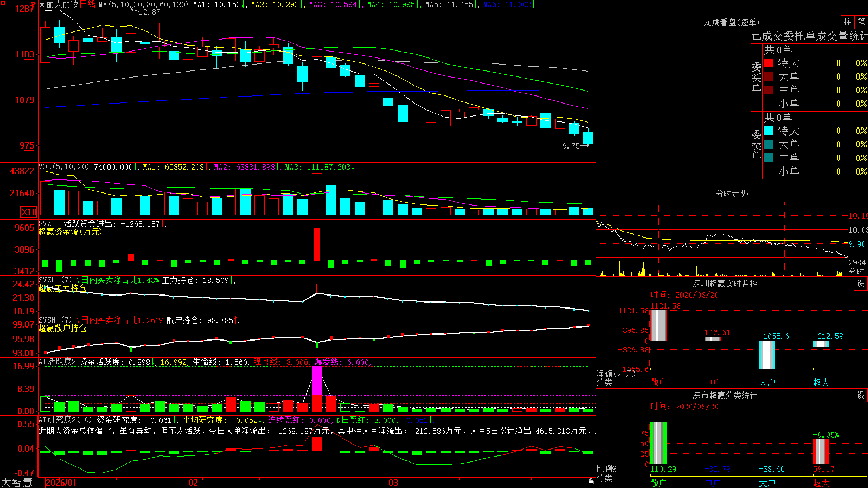The image size is (868, 488).
Task: Click the 散户 bar labeled 1121.58
Action: click(658, 325)
